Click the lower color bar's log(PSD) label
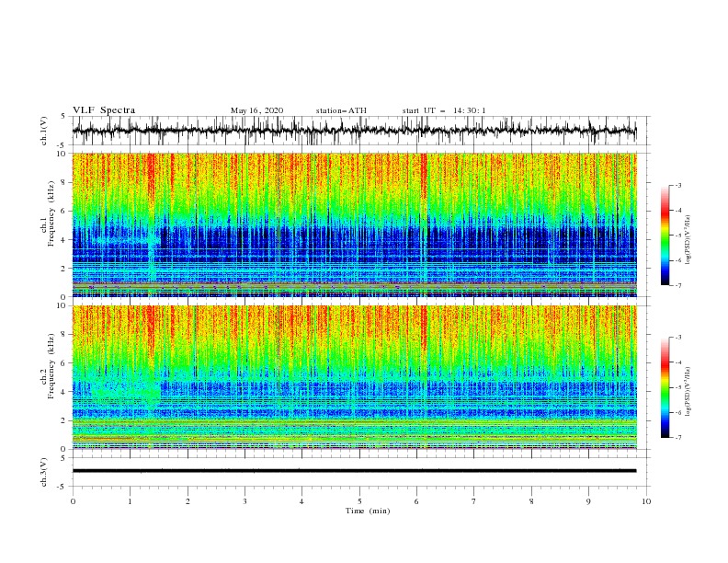 coord(688,391)
